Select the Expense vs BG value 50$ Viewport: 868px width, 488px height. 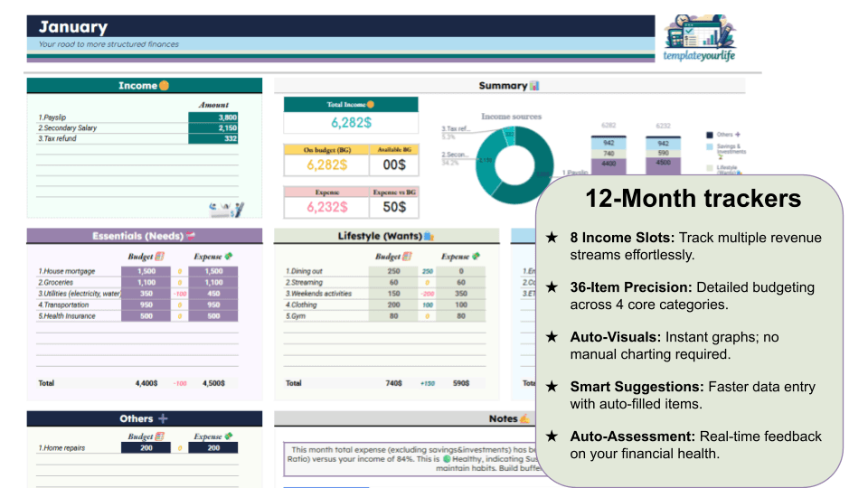point(394,207)
